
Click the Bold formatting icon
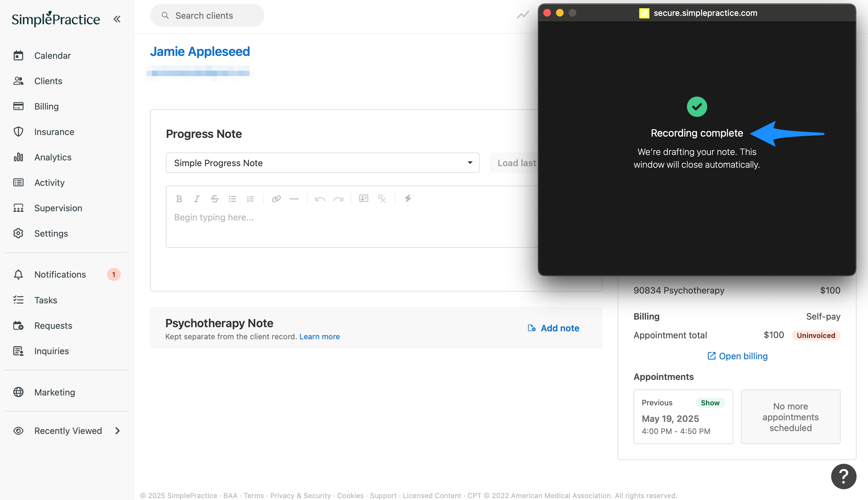coord(179,199)
